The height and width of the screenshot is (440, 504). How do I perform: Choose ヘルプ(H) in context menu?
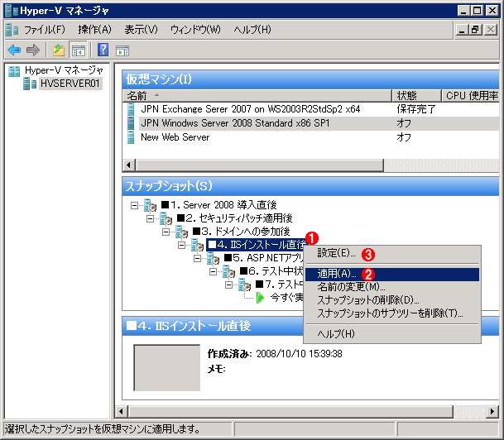click(x=392, y=334)
